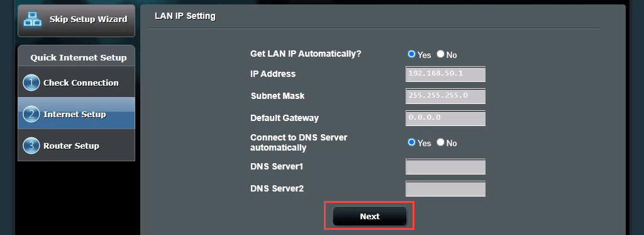Screen dimensions: 644x235
Task: Select Yes for Connect to DNS Server automatically
Action: (411, 142)
